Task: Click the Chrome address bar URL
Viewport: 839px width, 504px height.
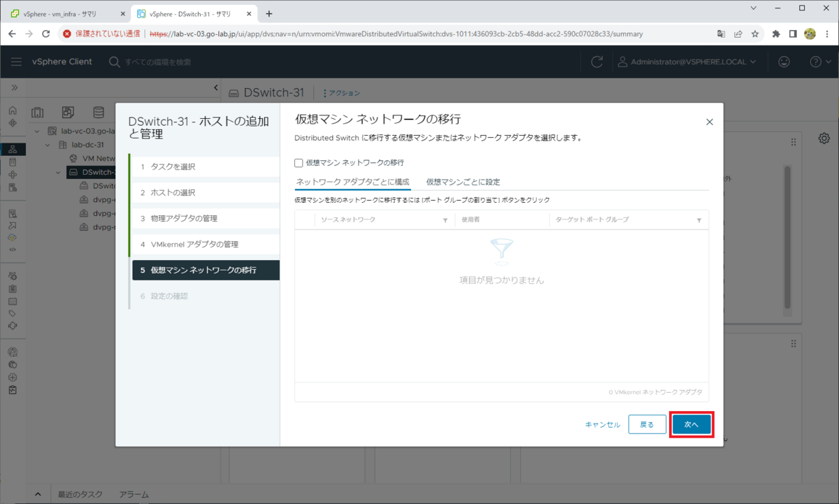Action: click(396, 34)
